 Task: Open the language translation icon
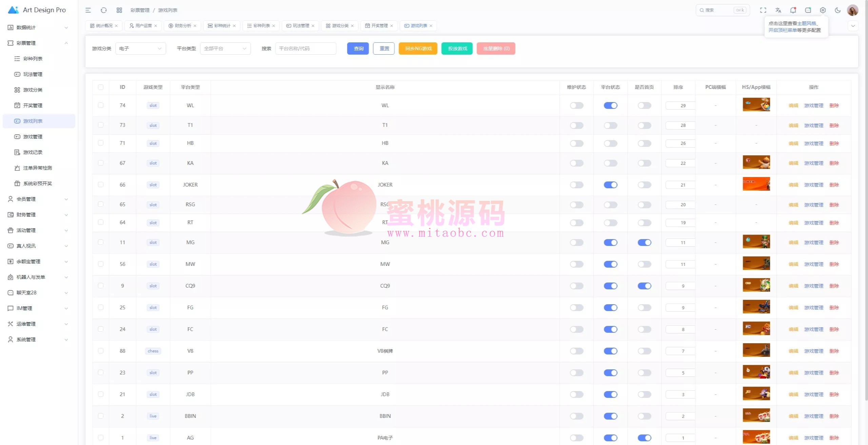click(x=778, y=10)
